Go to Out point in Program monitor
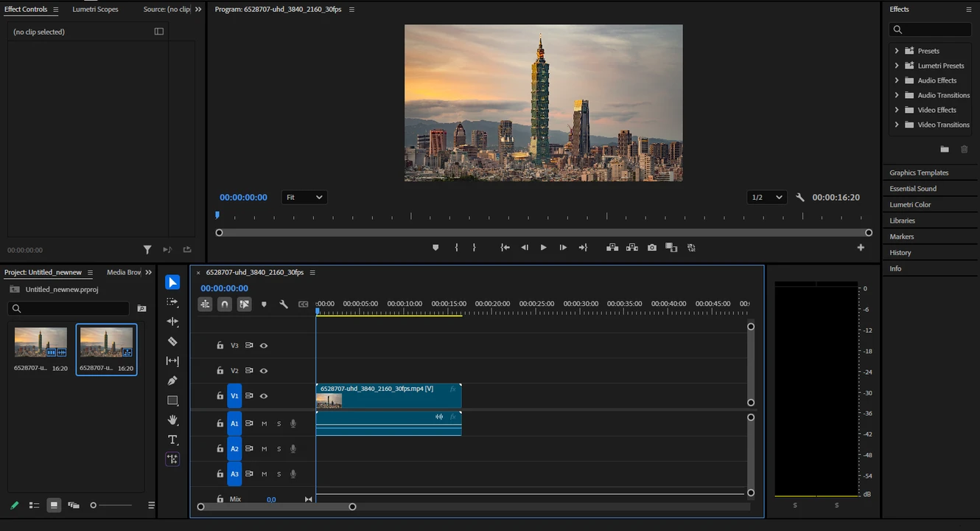The height and width of the screenshot is (531, 980). click(x=583, y=248)
